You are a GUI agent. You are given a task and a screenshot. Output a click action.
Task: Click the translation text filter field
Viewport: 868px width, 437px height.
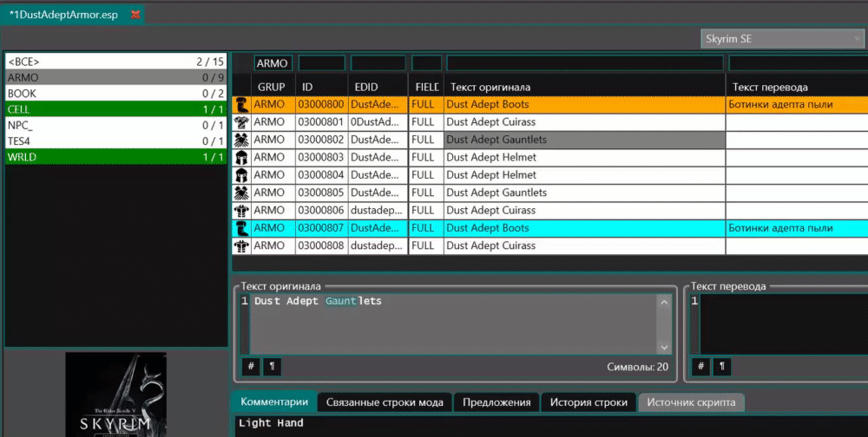pos(799,63)
